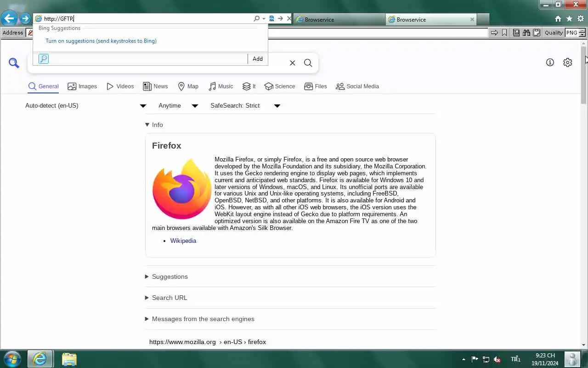
Task: Expand the Suggestions section
Action: [166, 276]
